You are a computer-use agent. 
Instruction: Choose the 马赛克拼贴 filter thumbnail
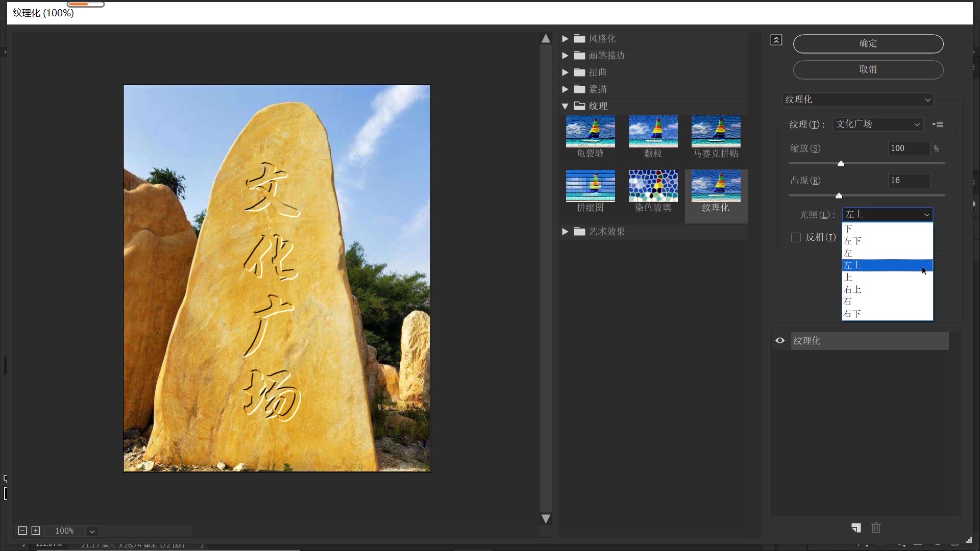(x=716, y=132)
